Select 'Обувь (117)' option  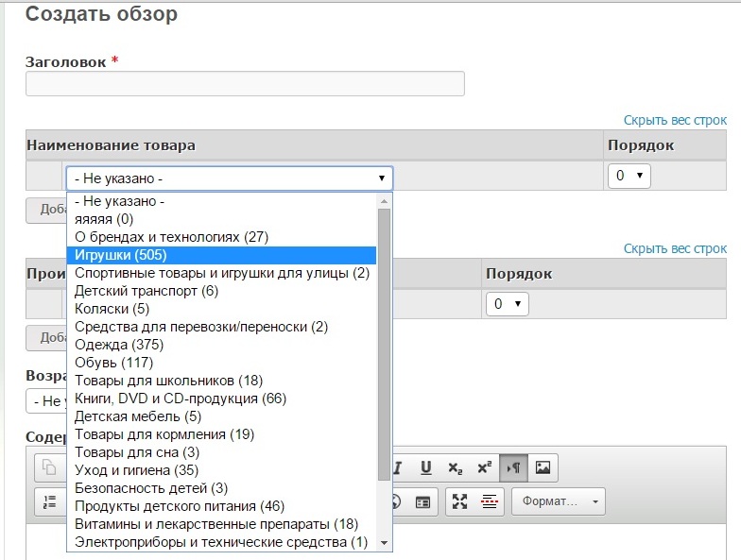[x=222, y=363]
